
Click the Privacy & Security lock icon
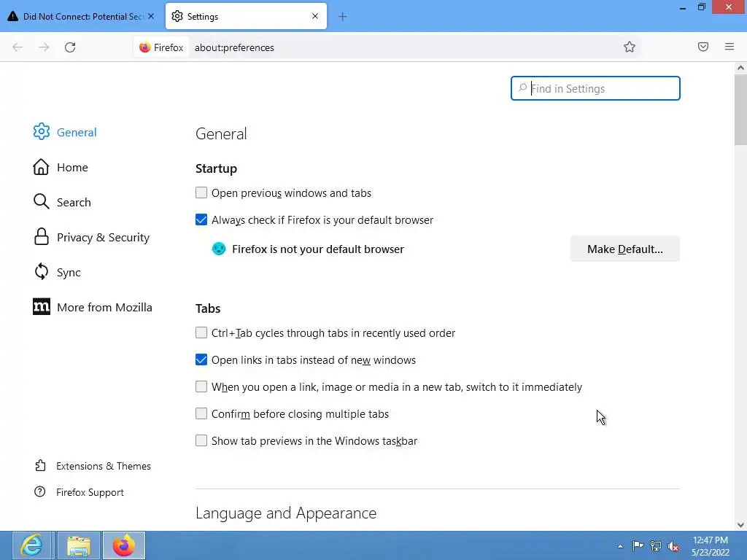[x=42, y=237]
